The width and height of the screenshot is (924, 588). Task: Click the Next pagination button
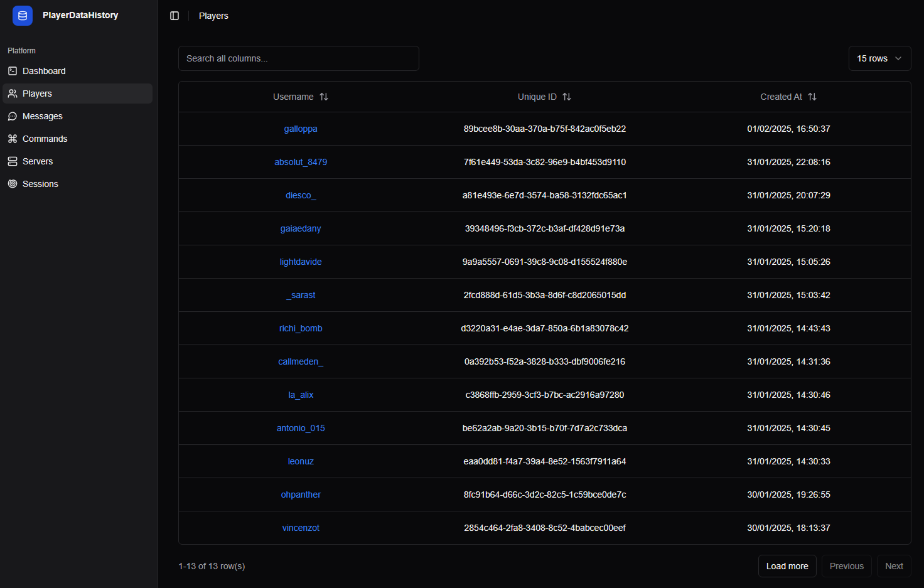point(894,566)
